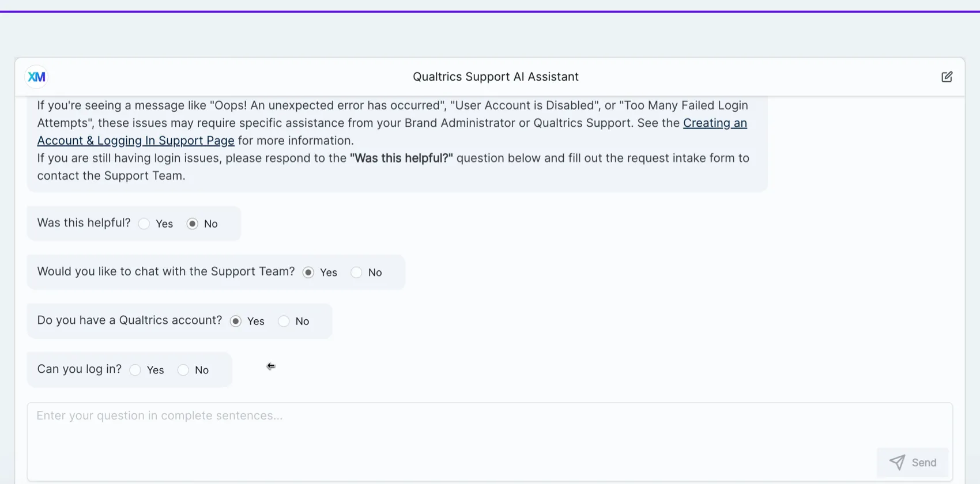
Task: Select No for "Do you have a Qualtrics account?"
Action: [x=284, y=321]
